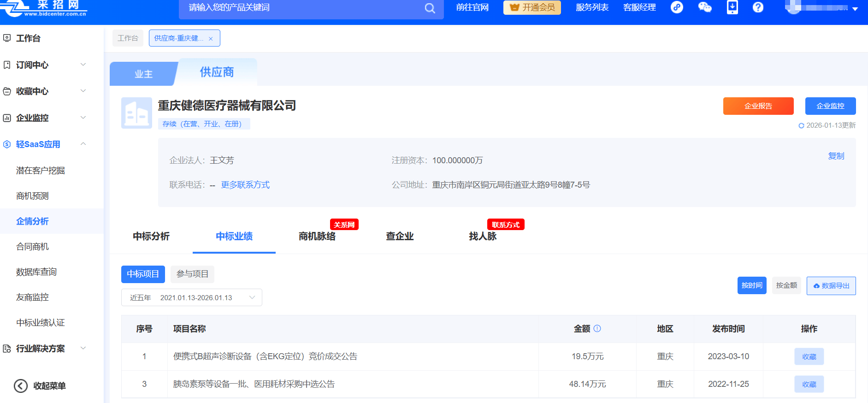Click the mini-program link icon in header
This screenshot has width=868, height=403.
click(677, 7)
